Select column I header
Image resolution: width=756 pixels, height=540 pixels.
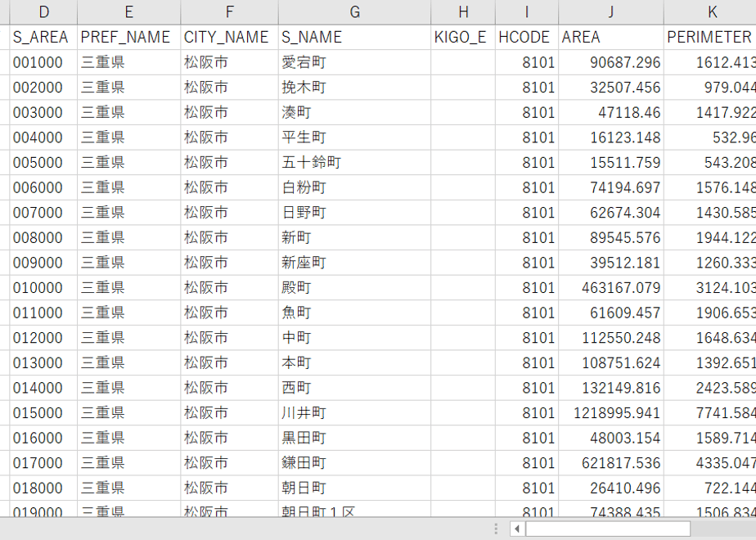pyautogui.click(x=527, y=12)
